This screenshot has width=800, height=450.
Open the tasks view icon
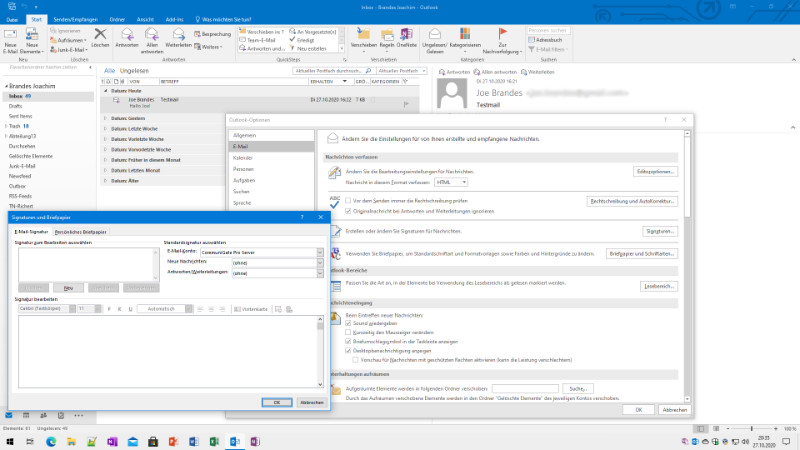pos(61,415)
